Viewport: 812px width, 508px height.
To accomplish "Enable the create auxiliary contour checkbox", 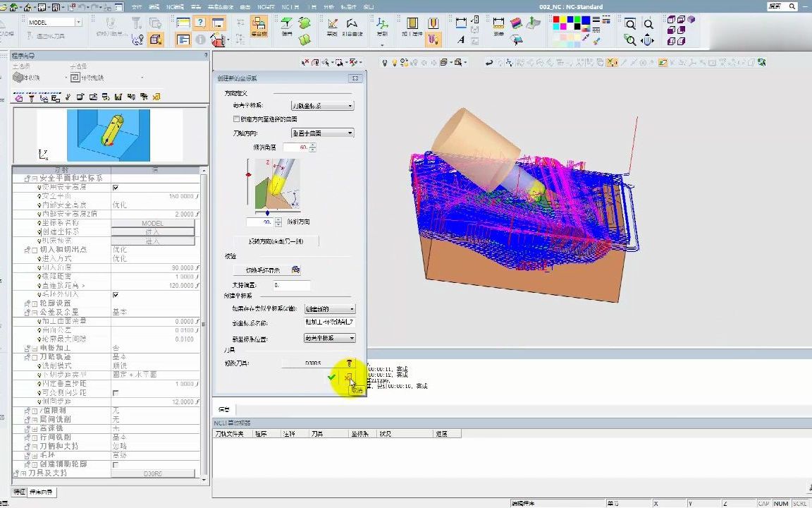I will click(116, 465).
